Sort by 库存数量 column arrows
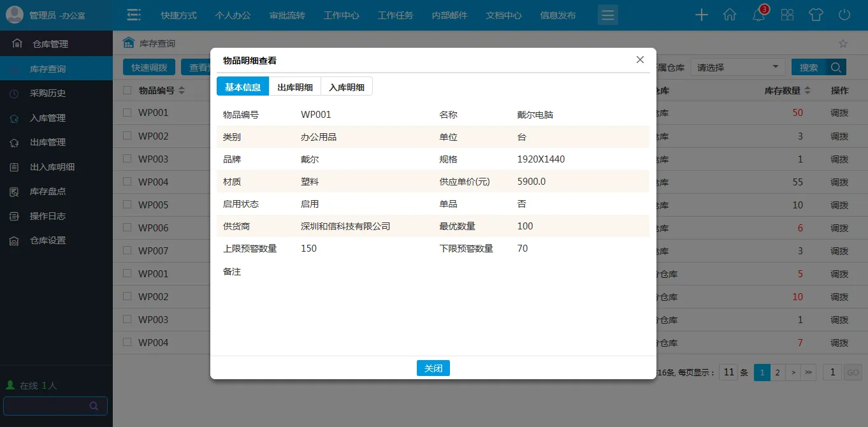This screenshot has height=427, width=868. point(808,90)
